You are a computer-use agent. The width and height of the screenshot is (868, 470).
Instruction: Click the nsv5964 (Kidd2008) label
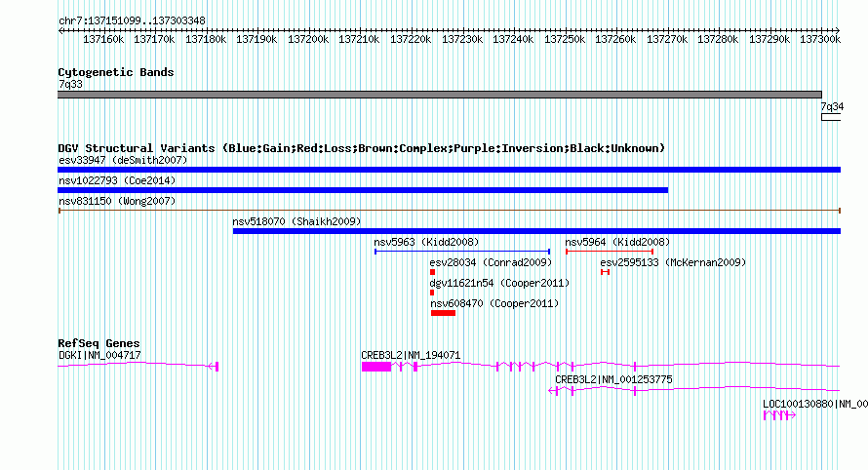tap(617, 242)
